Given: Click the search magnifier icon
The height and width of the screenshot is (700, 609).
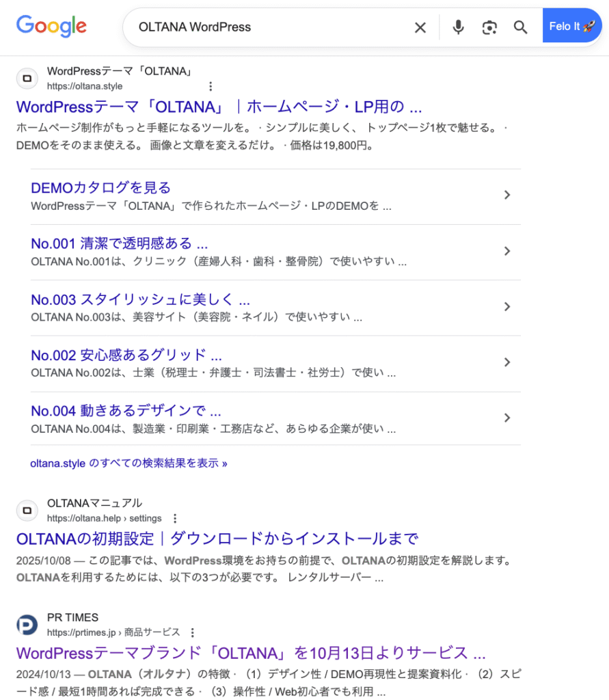Looking at the screenshot, I should pyautogui.click(x=520, y=27).
